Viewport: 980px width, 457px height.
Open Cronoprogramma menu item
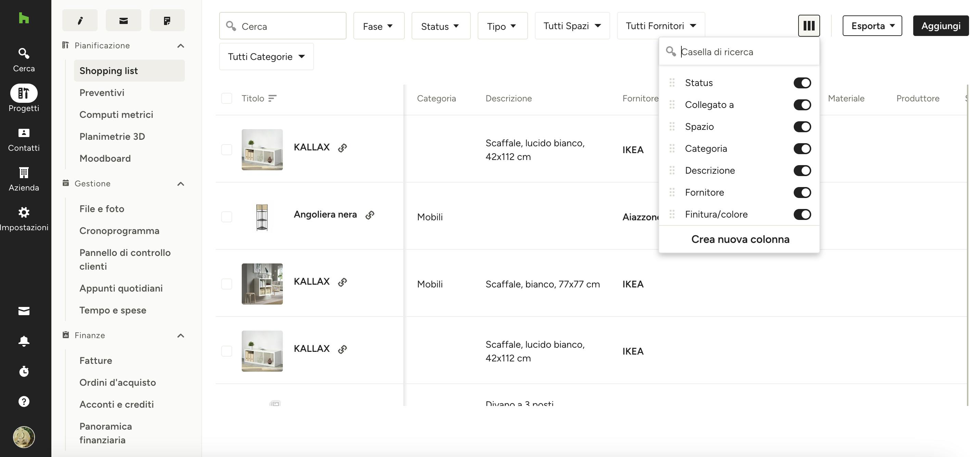point(120,231)
